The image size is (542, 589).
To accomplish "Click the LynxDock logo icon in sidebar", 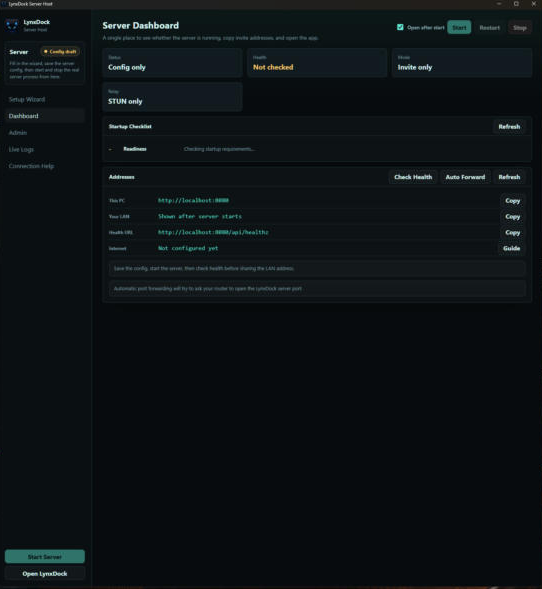I will [12, 25].
